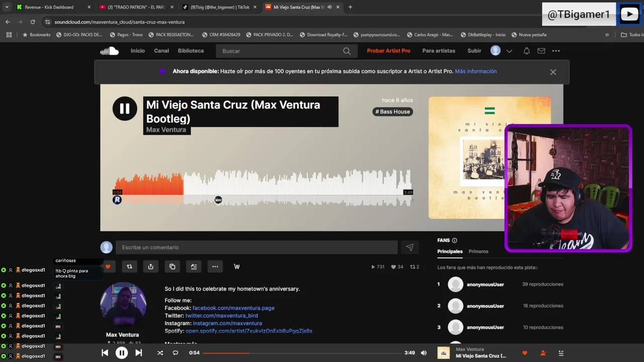
Task: Open Max Ventura profile avatar
Action: 123,305
